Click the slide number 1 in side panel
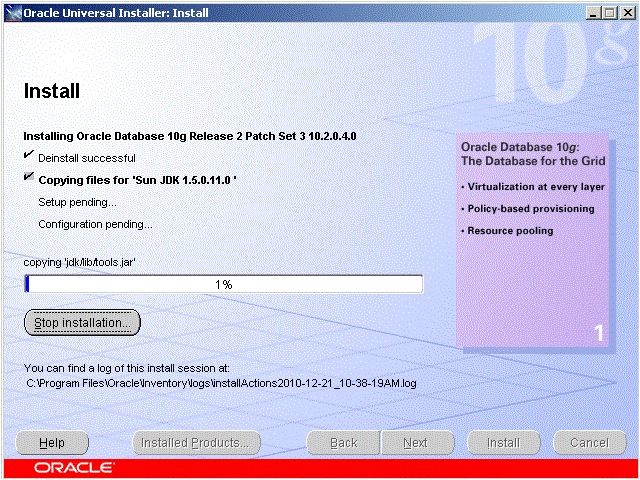 pos(598,334)
